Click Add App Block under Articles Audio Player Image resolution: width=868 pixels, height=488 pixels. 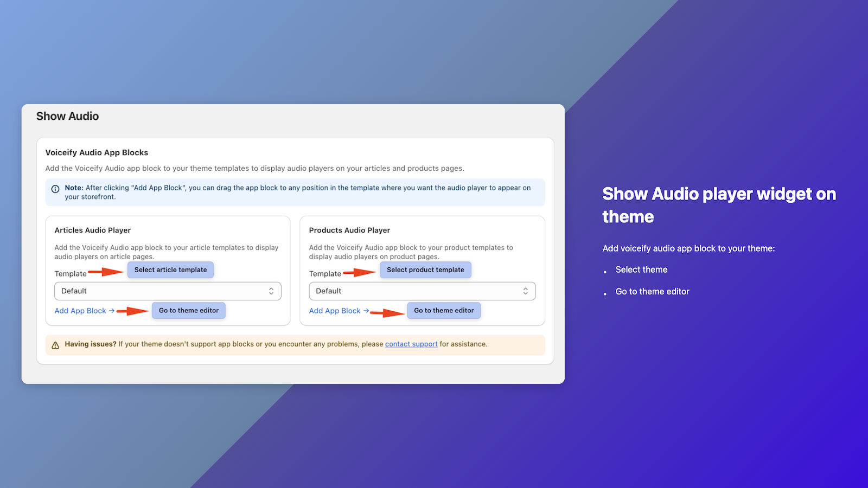click(x=80, y=310)
